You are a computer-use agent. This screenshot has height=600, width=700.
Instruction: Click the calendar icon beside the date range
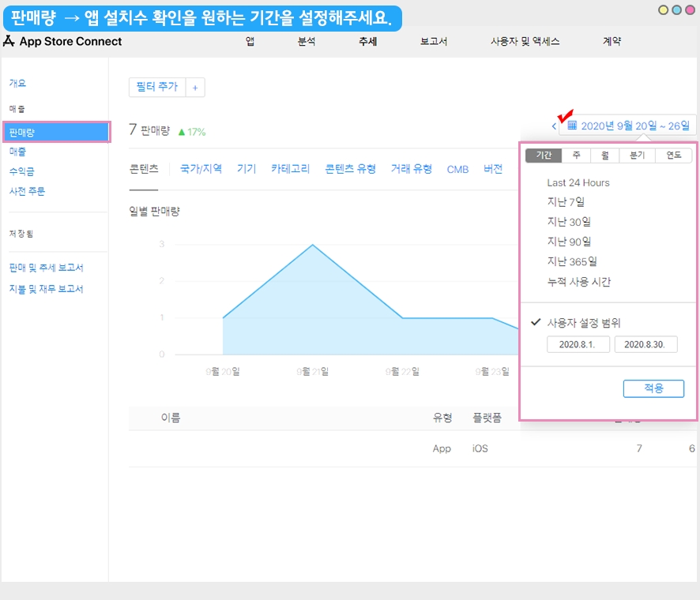(x=573, y=126)
